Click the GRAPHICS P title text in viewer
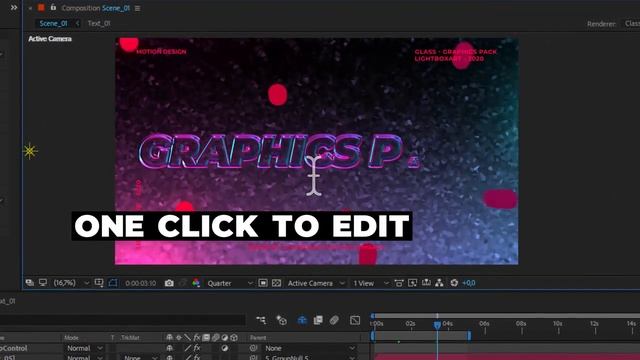The width and height of the screenshot is (640, 360). [279, 151]
